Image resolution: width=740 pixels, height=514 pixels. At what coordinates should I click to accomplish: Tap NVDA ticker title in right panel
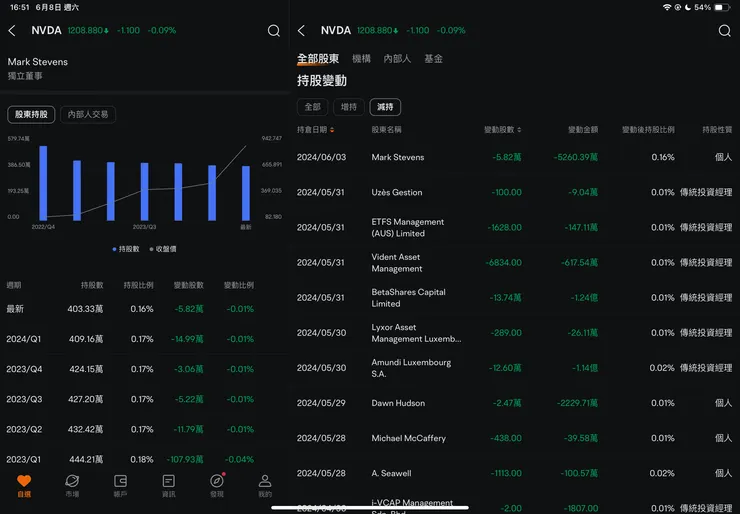pos(336,31)
